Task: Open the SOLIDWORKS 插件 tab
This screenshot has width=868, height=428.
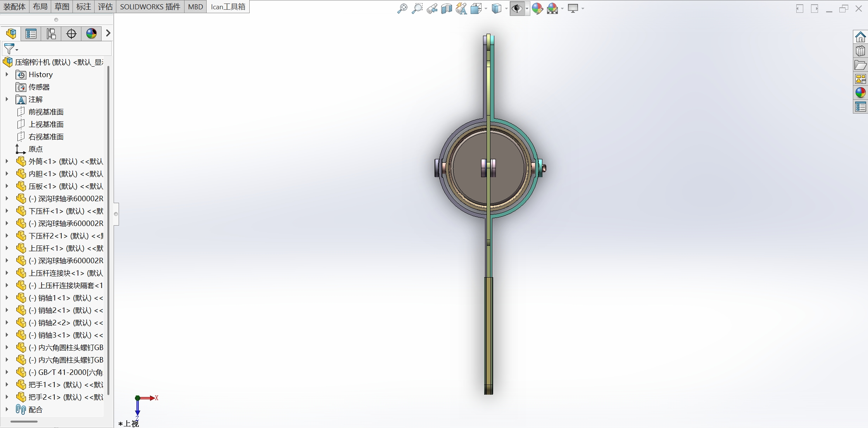Action: [150, 7]
